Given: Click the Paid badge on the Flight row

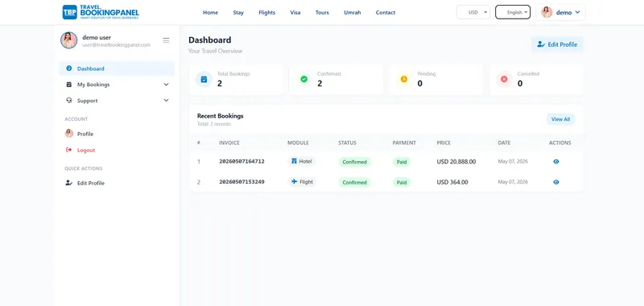Looking at the screenshot, I should pos(402,182).
